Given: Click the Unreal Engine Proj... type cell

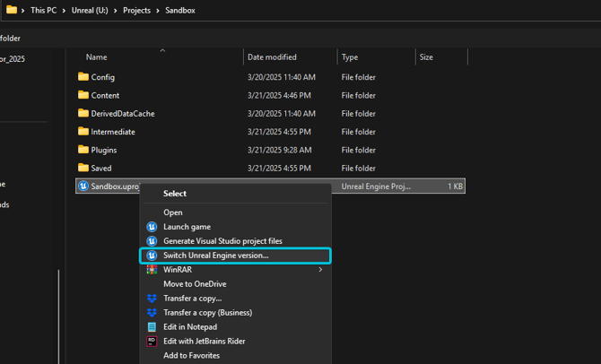Looking at the screenshot, I should tap(376, 186).
